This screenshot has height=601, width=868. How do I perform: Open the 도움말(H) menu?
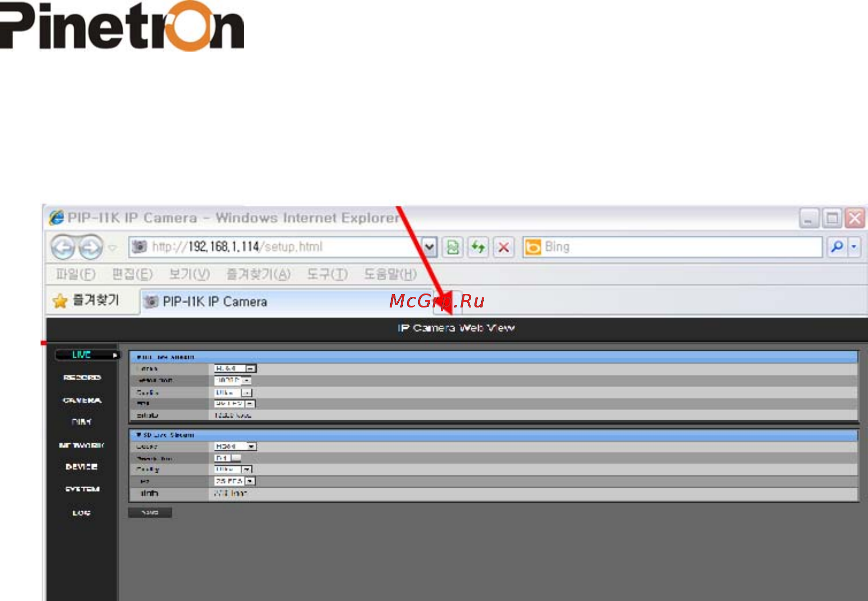390,274
